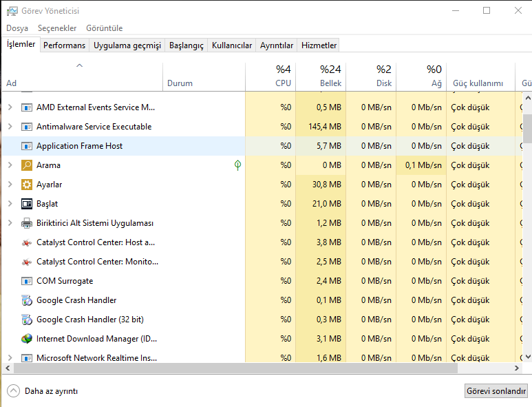Image resolution: width=532 pixels, height=407 pixels.
Task: Sort by Güç kullanımı column header
Action: [x=480, y=76]
